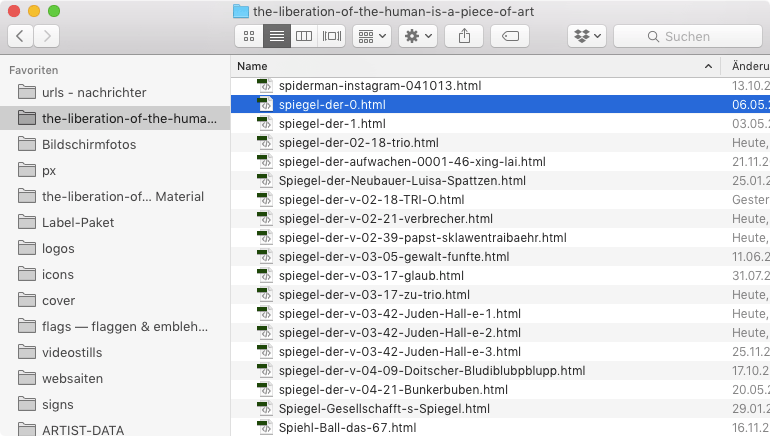Screen dimensions: 770x436
Task: Click the Share toolbar button
Action: [464, 36]
